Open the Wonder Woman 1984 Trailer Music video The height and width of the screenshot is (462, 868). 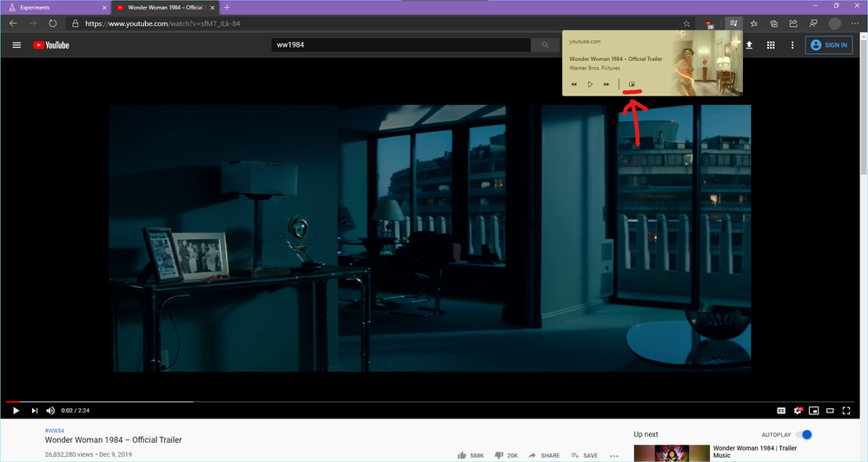click(x=754, y=452)
